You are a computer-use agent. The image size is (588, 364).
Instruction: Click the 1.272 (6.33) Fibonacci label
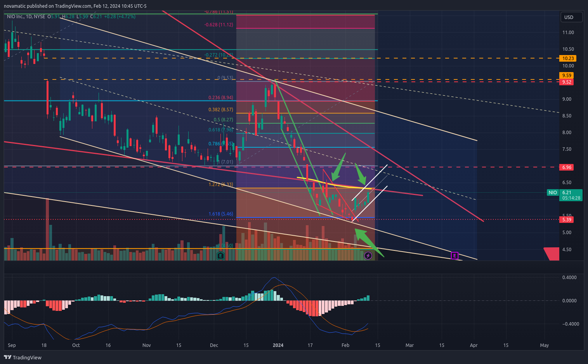(x=221, y=185)
